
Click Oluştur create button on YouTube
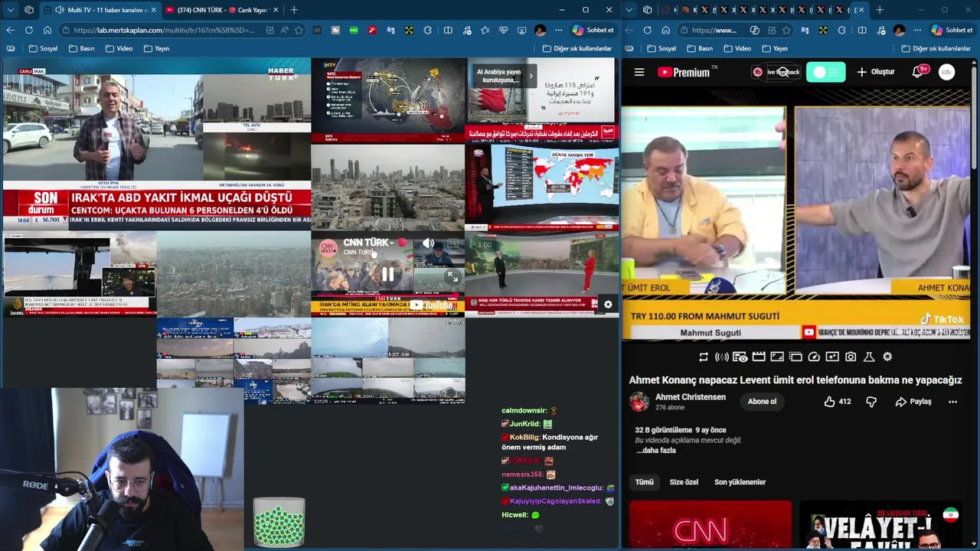tap(875, 72)
